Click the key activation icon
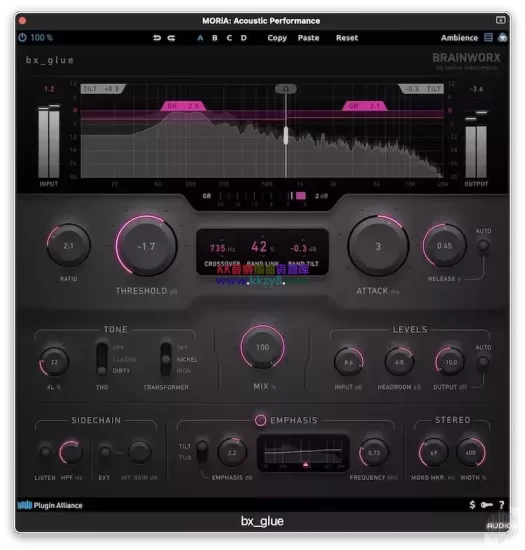Screen dimensions: 525x550 pyautogui.click(x=487, y=505)
